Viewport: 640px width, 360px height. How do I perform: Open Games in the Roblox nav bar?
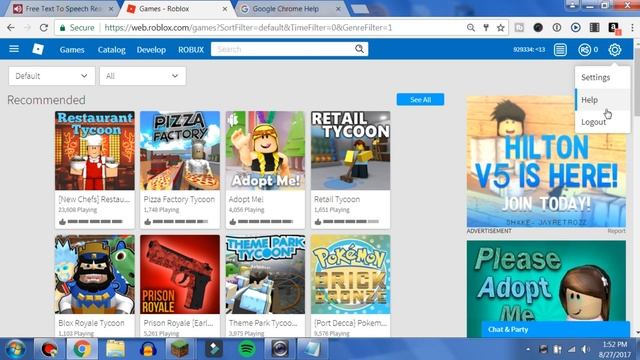[72, 50]
